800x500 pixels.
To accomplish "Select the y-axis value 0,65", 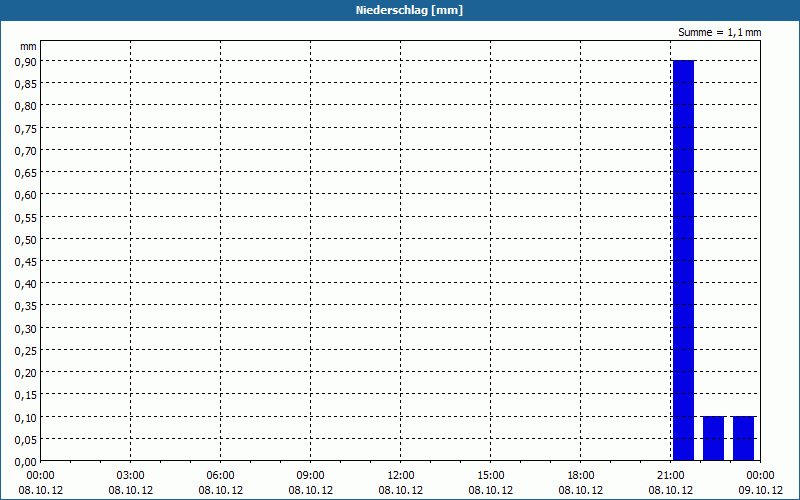I will coord(26,172).
